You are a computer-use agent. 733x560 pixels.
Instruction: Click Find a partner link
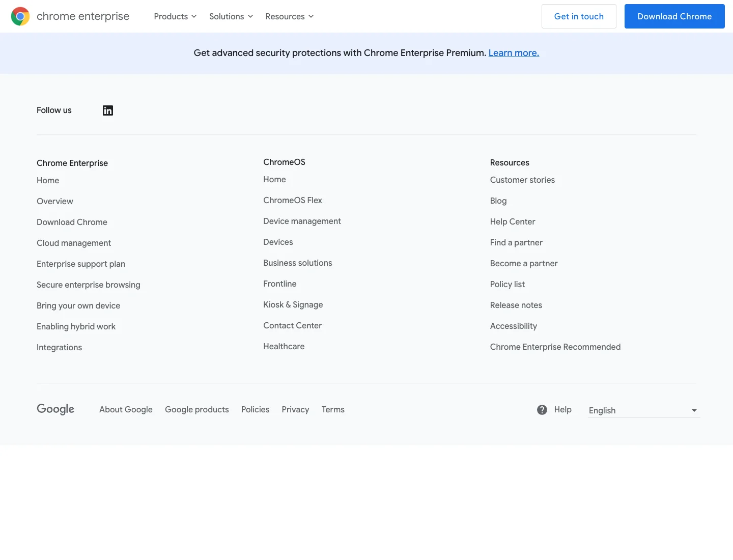pyautogui.click(x=516, y=242)
